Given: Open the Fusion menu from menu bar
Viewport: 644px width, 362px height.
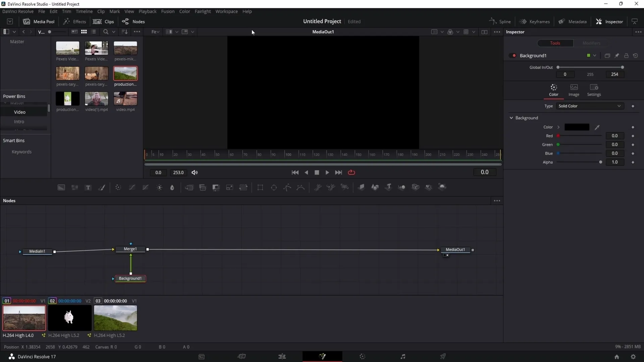Looking at the screenshot, I should (168, 11).
